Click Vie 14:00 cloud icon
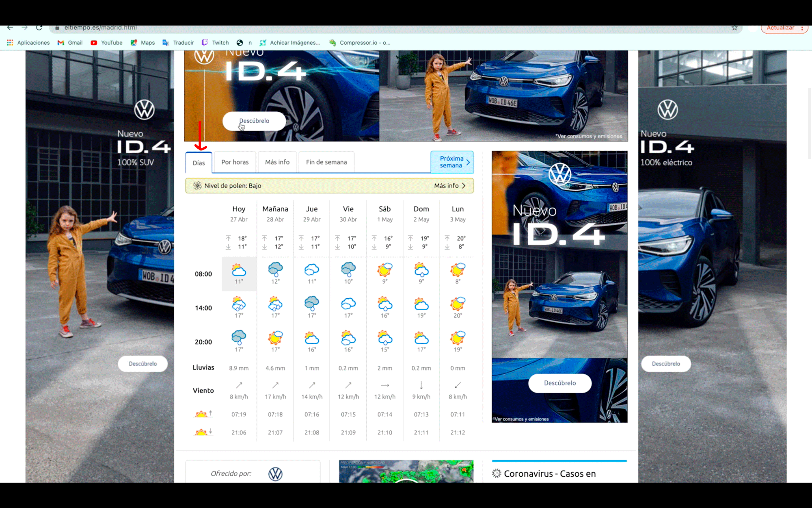812x508 pixels. (348, 304)
